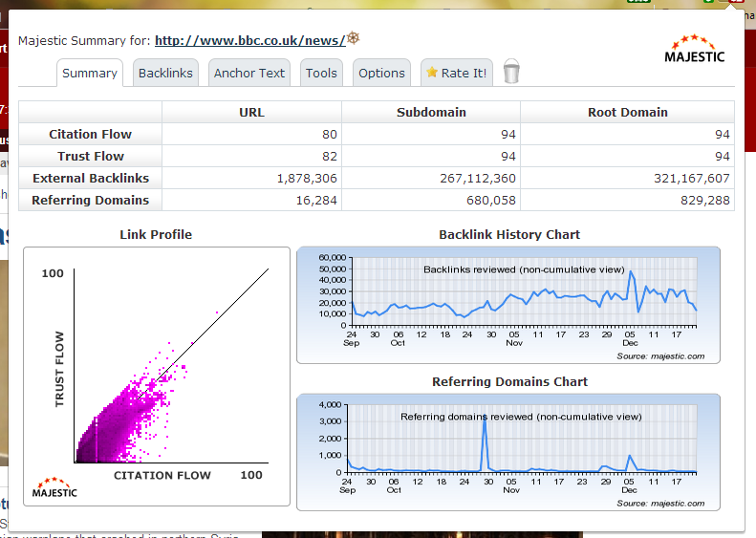Click the star icon on Rate It!
This screenshot has width=756, height=538.
coord(432,73)
